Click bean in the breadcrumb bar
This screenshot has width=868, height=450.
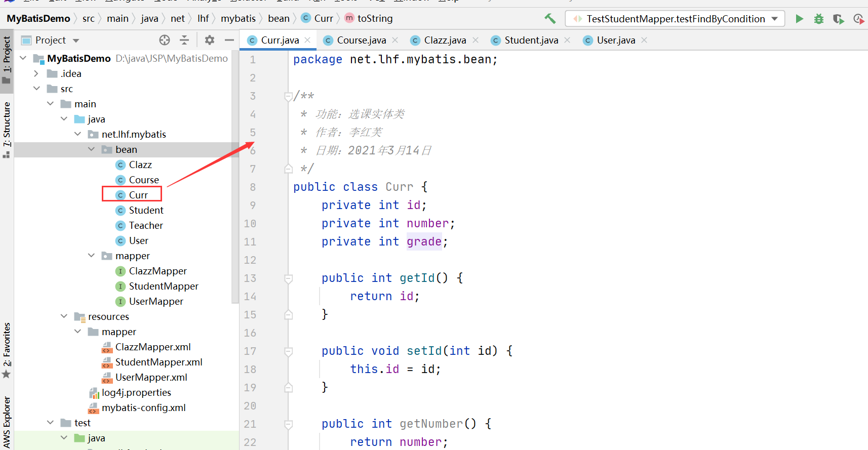279,19
